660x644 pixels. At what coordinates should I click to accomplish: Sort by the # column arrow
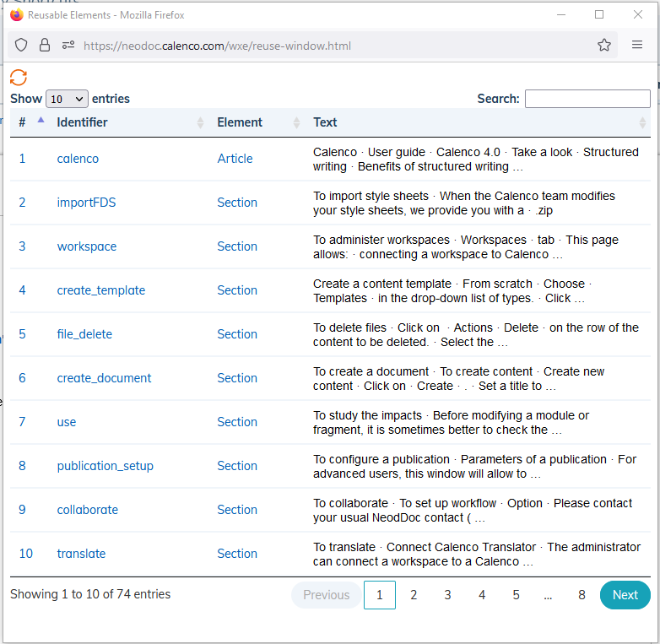coord(41,120)
